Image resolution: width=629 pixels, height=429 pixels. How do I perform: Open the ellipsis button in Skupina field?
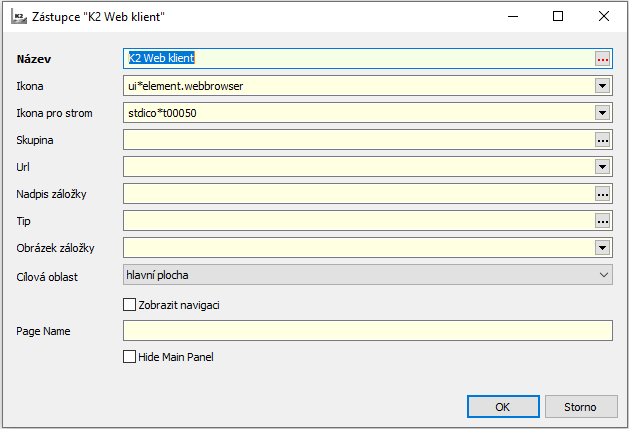(602, 140)
